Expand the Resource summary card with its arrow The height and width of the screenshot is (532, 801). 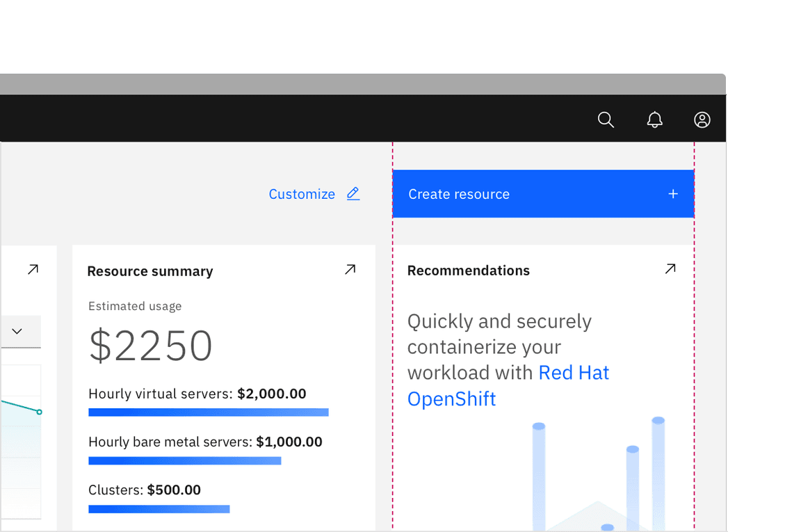pos(350,269)
